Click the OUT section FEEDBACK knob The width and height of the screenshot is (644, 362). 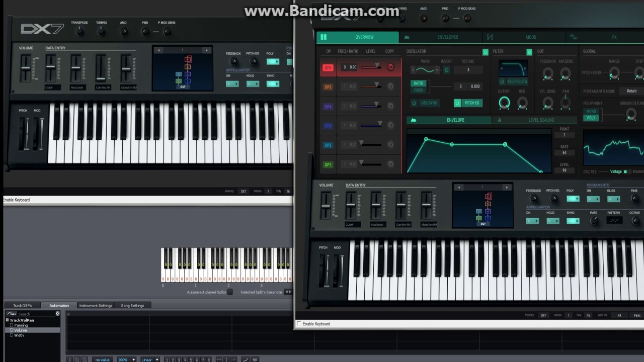tap(548, 74)
